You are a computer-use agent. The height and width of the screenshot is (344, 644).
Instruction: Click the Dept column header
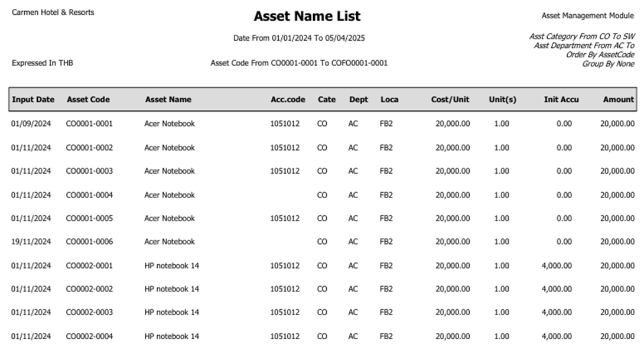coord(358,100)
